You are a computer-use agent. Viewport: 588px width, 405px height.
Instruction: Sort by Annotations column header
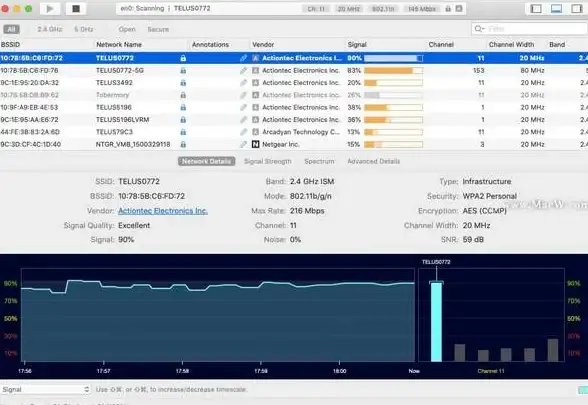point(210,45)
